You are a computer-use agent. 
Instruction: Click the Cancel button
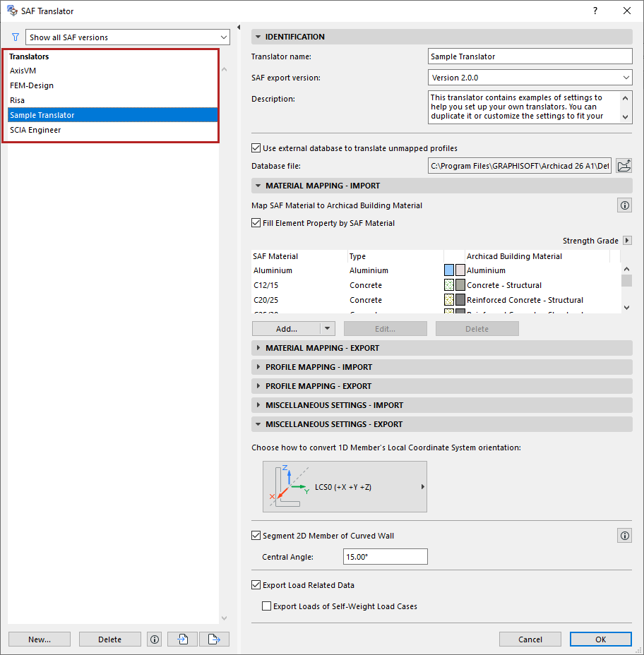click(x=530, y=639)
